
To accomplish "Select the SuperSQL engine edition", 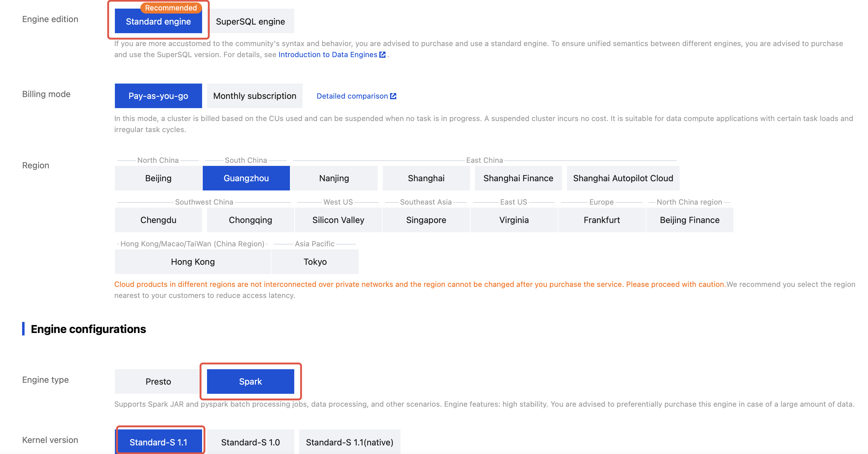I will click(250, 21).
